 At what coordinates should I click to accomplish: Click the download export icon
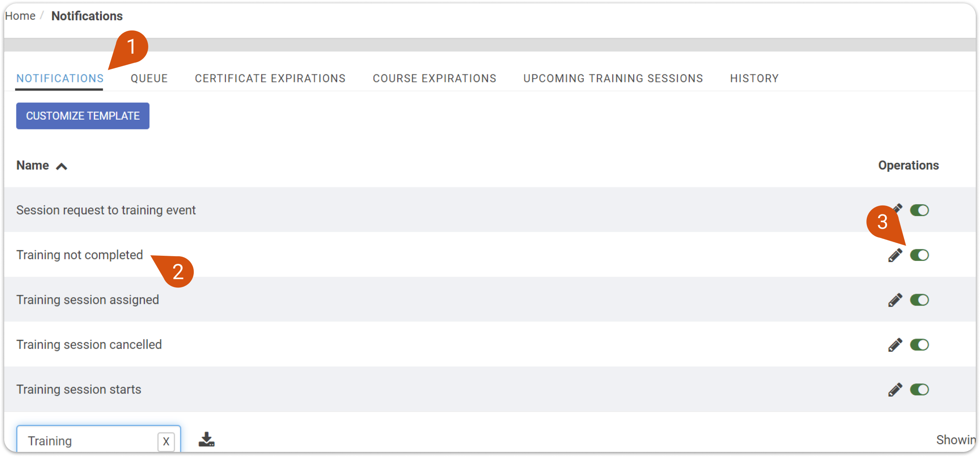click(x=207, y=440)
